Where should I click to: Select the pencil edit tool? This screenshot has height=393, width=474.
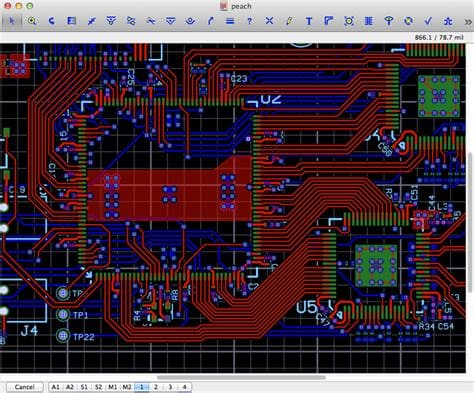(x=289, y=21)
